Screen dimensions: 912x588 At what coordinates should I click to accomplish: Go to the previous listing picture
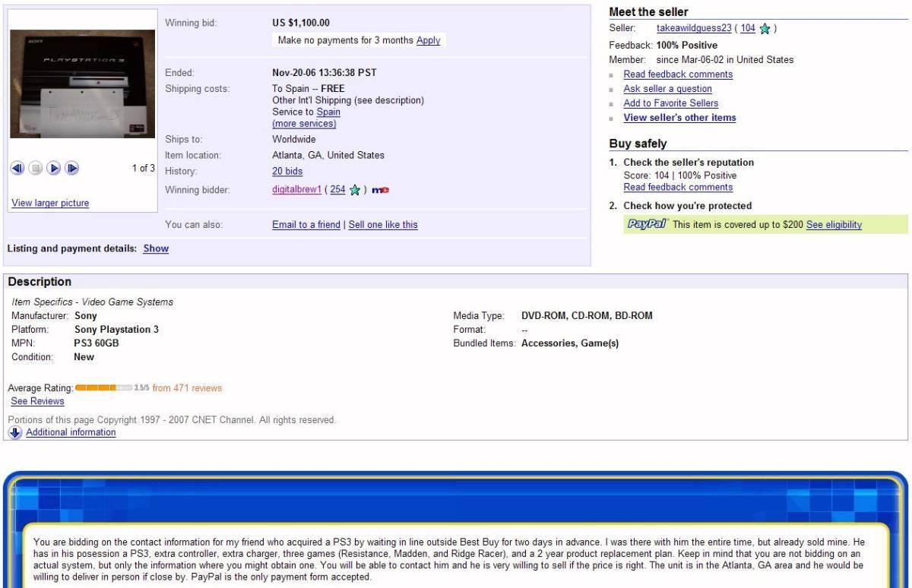(x=17, y=169)
